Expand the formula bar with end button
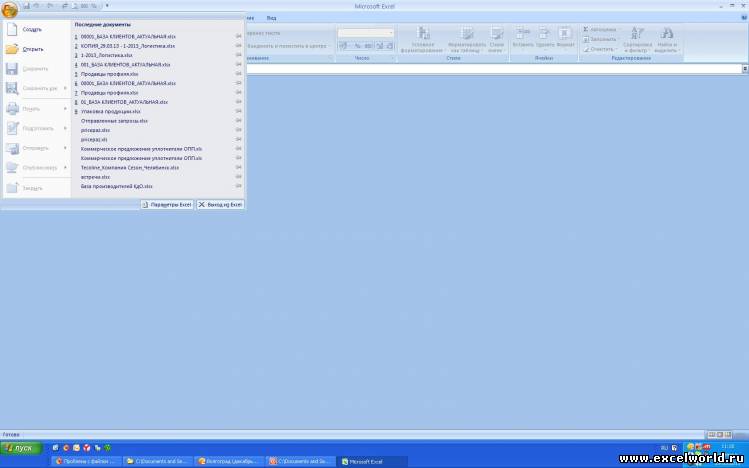 (745, 69)
